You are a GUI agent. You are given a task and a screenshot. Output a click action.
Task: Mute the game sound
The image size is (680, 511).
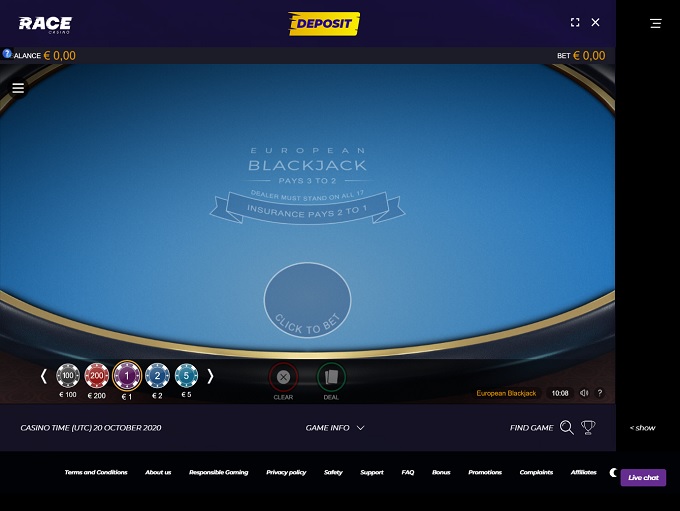pos(584,393)
